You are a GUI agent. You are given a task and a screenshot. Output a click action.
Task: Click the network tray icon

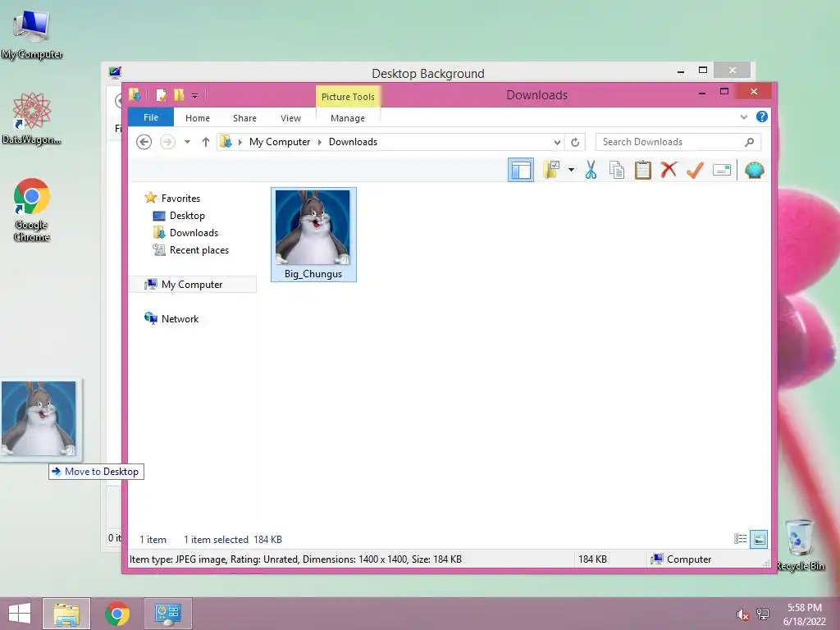pos(763,614)
